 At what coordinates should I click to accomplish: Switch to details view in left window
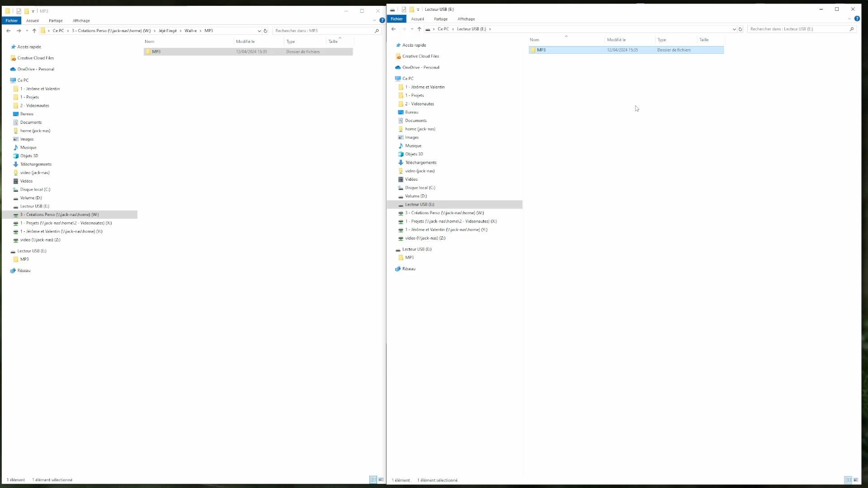[373, 479]
